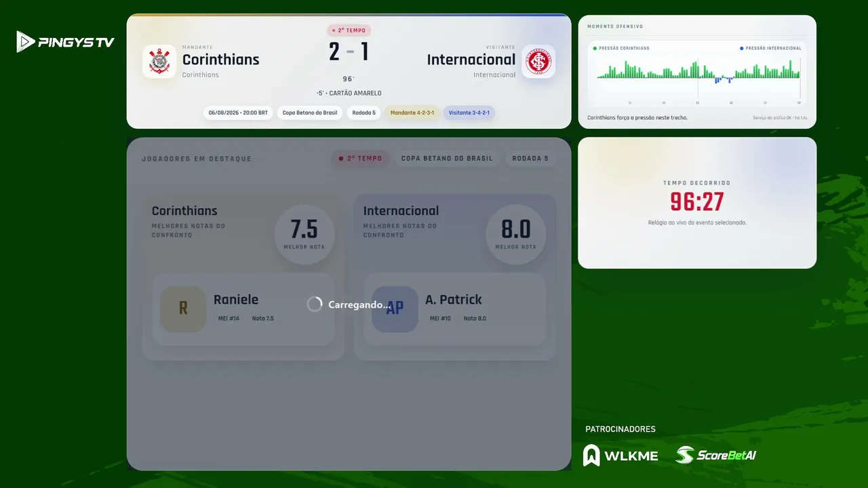Viewport: 868px width, 488px height.
Task: Click the Pressão Internacional legend entry
Action: [770, 48]
